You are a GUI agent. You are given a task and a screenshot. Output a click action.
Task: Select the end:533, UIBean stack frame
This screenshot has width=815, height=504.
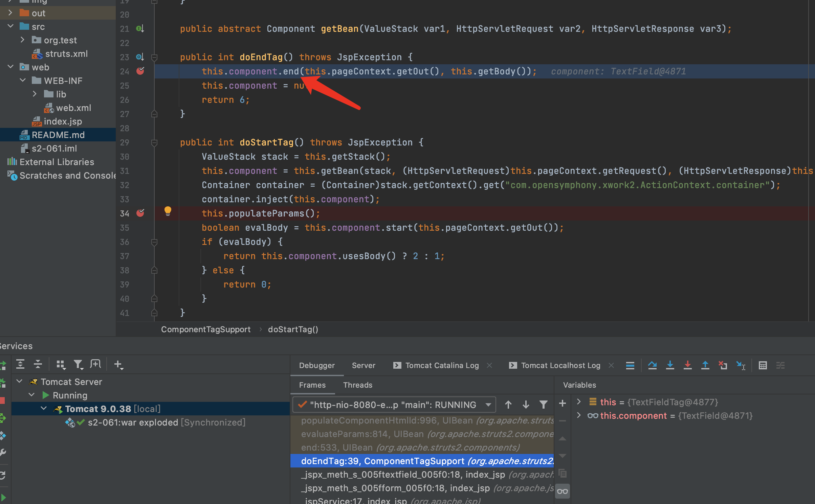(422, 448)
